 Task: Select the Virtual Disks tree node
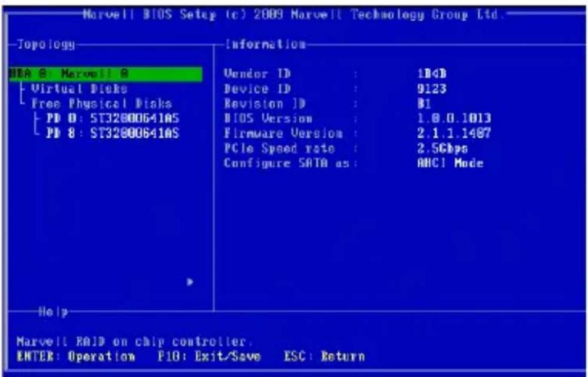click(x=79, y=89)
